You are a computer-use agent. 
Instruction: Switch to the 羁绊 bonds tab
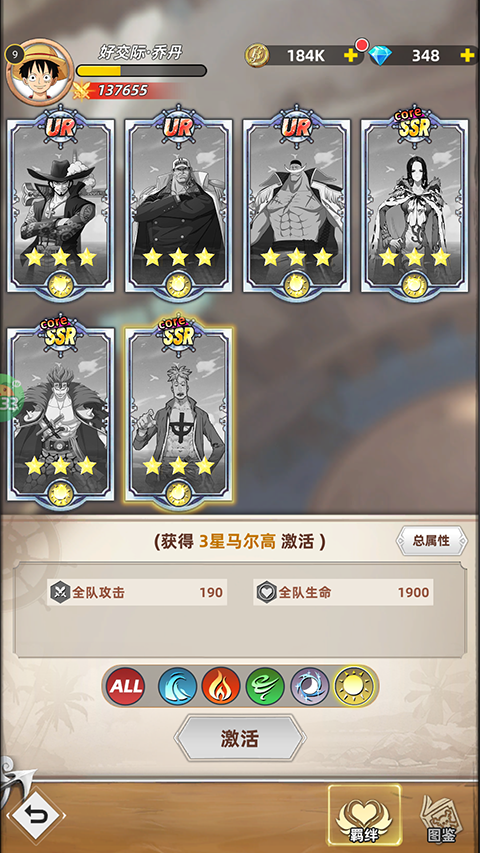(364, 815)
